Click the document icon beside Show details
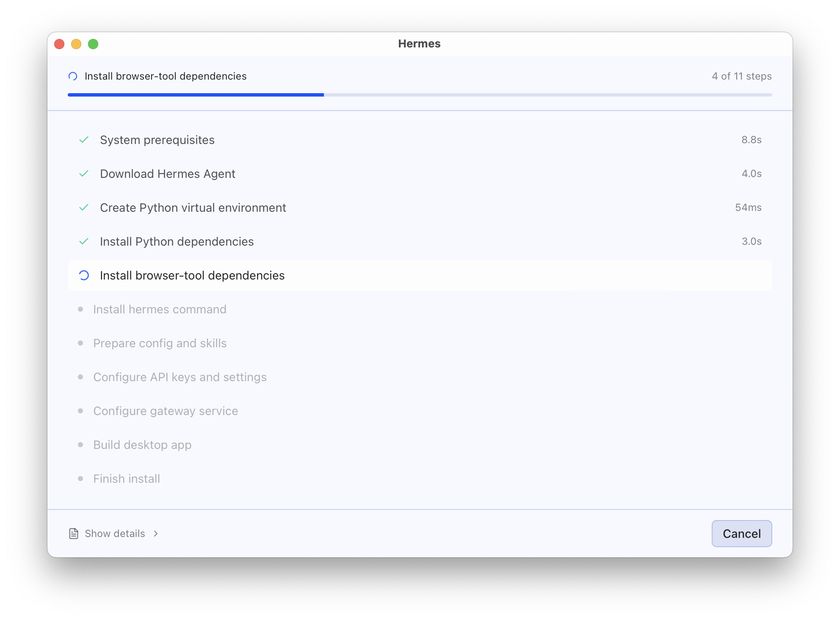Image resolution: width=840 pixels, height=620 pixels. [x=74, y=534]
